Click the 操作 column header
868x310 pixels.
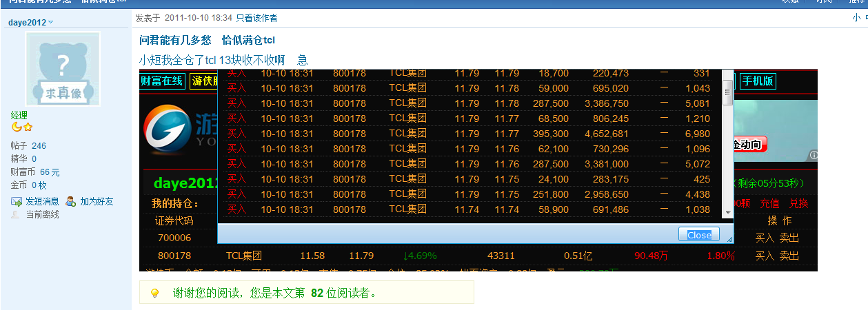click(780, 220)
